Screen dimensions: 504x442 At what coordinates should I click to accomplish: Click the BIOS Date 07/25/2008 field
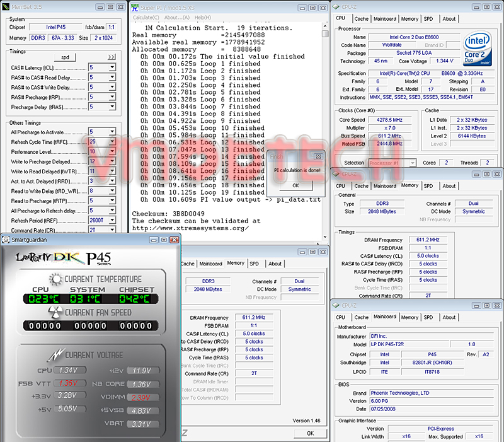(x=432, y=409)
